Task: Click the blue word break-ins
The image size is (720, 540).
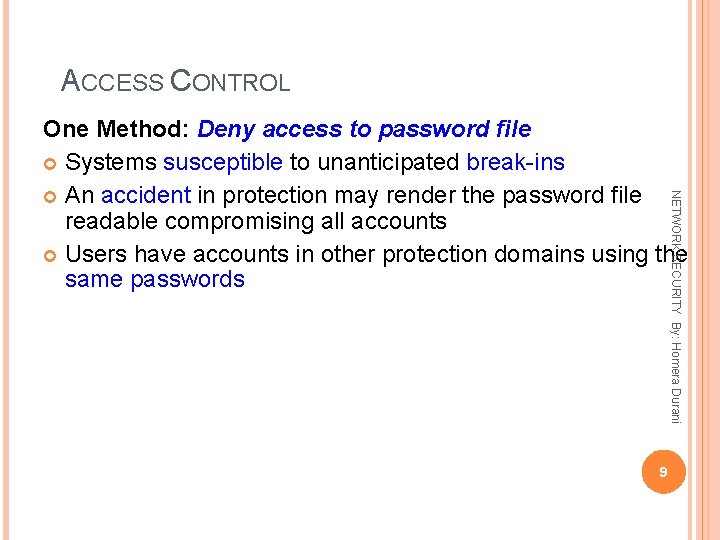Action: (515, 162)
